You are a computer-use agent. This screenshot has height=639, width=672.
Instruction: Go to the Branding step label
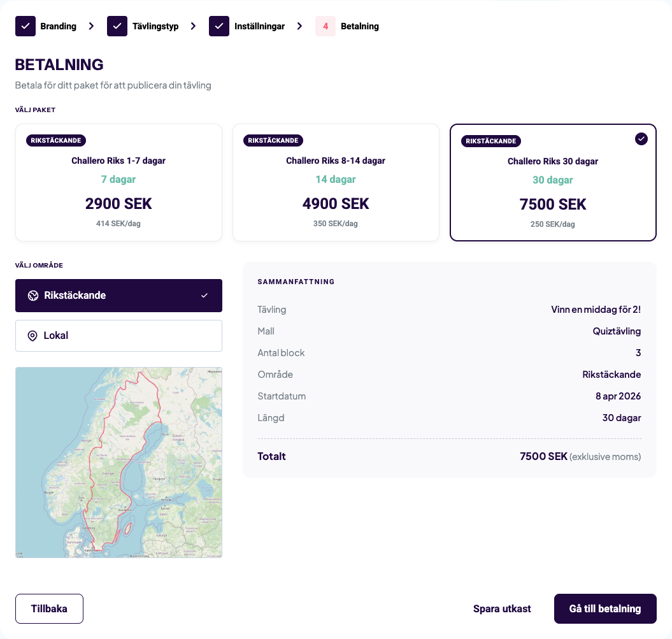(x=58, y=26)
